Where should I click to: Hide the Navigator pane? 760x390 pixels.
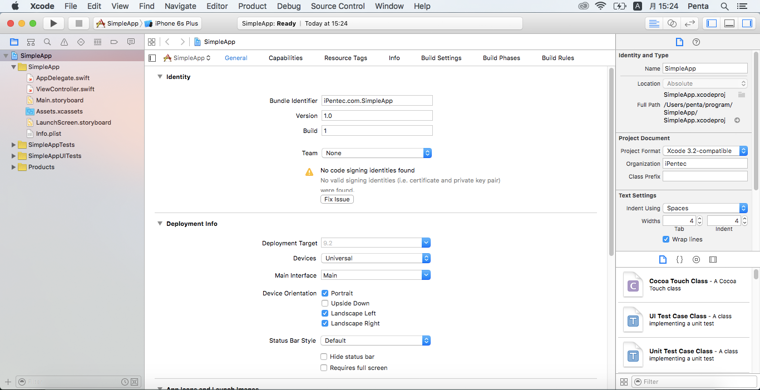711,23
